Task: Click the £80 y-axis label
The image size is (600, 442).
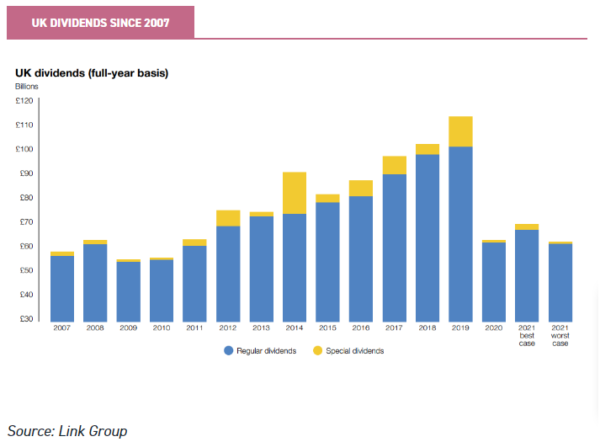Action: click(26, 197)
